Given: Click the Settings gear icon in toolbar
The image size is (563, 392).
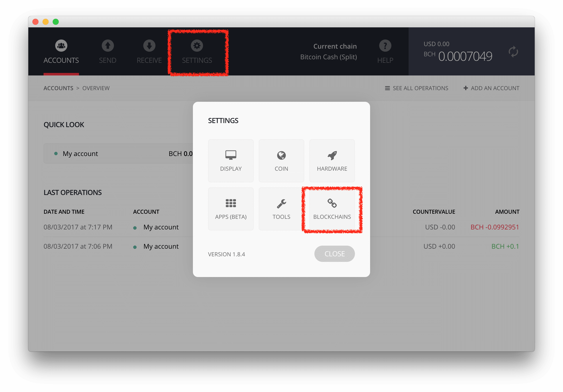Looking at the screenshot, I should (x=197, y=46).
